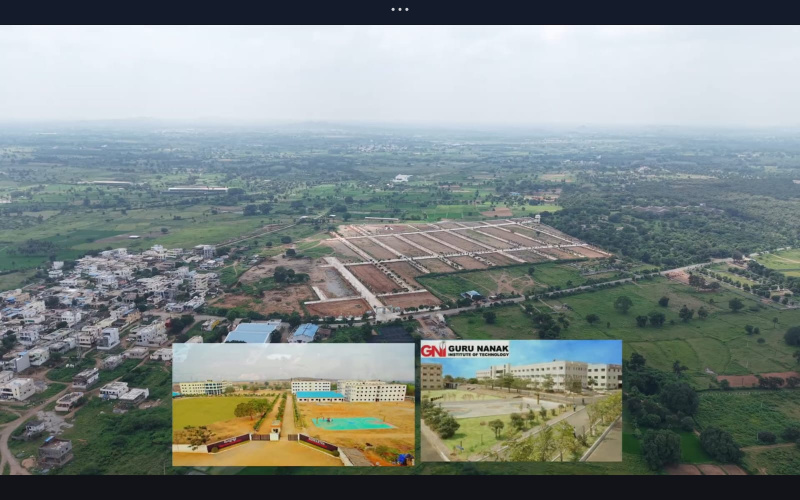This screenshot has height=500, width=800.
Task: Click the top black title bar
Action: click(200, 10)
